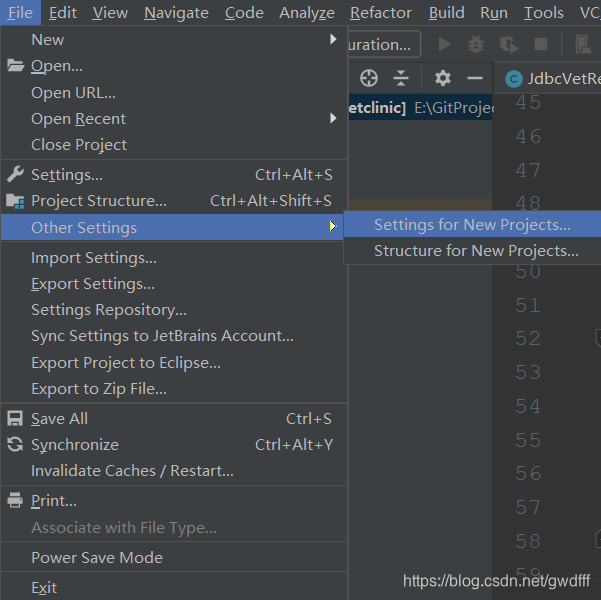Viewport: 601px width, 600px height.
Task: Open the run configuration dropdown
Action: pos(384,44)
